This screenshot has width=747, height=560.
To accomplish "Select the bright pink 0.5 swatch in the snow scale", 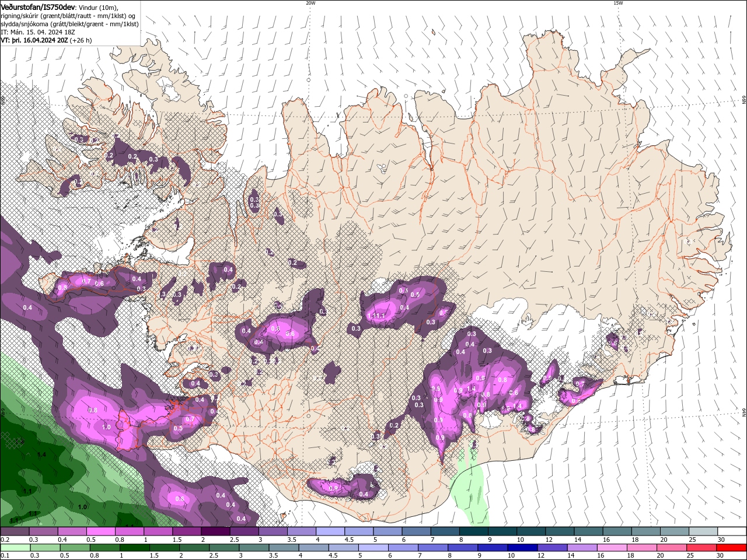I will tap(100, 531).
